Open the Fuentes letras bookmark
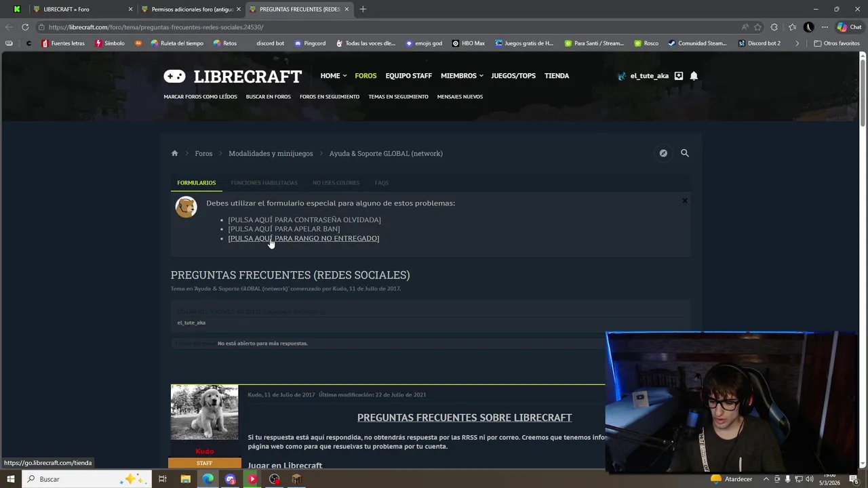Screen dimensions: 868x488 point(63,43)
